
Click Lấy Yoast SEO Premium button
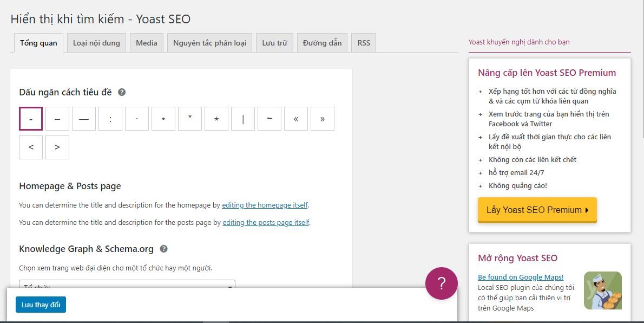537,210
